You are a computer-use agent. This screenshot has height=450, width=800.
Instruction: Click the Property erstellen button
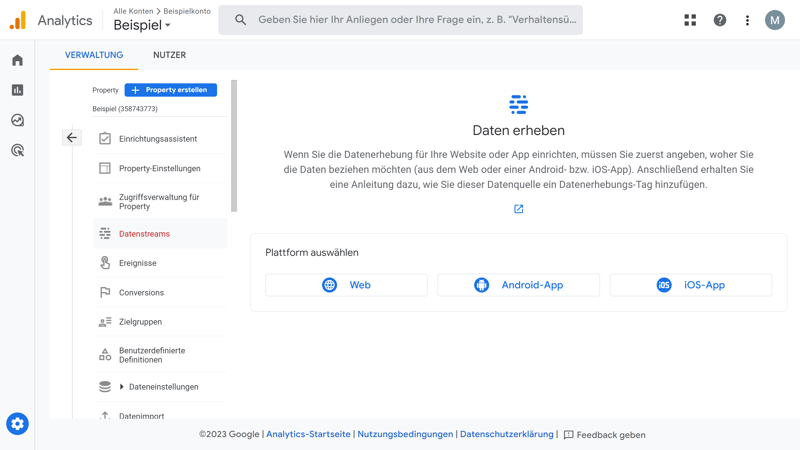tap(171, 90)
